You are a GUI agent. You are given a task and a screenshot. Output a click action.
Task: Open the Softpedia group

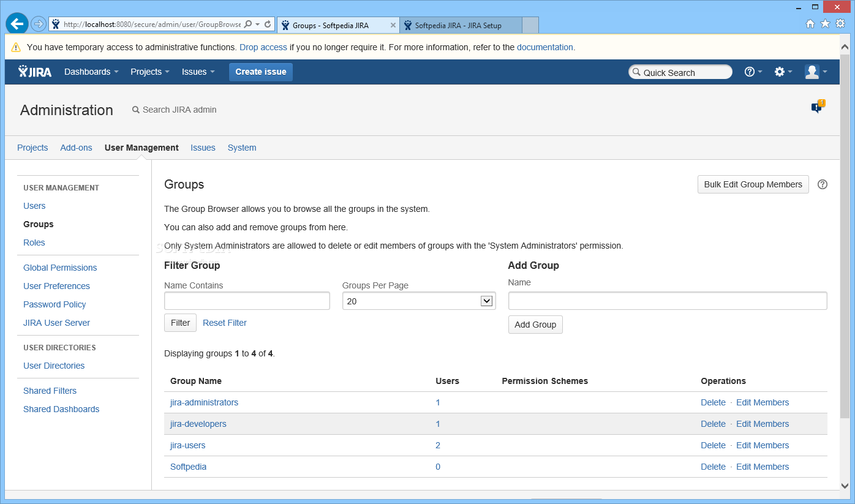[x=188, y=467]
